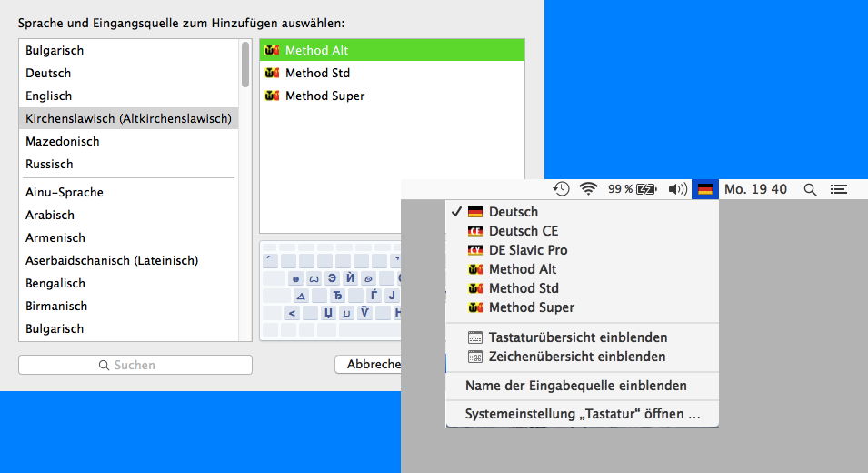Select Method Super in input source list
868x473 pixels.
click(324, 96)
